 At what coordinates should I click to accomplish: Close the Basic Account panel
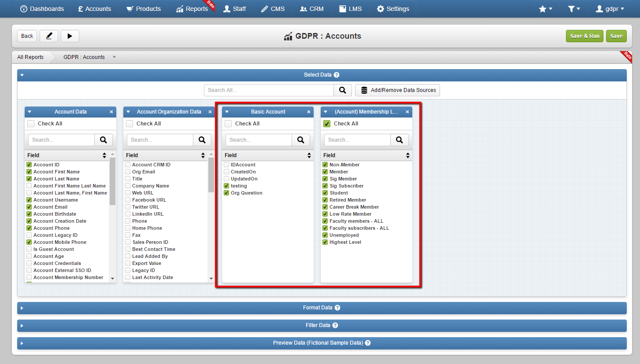point(309,112)
